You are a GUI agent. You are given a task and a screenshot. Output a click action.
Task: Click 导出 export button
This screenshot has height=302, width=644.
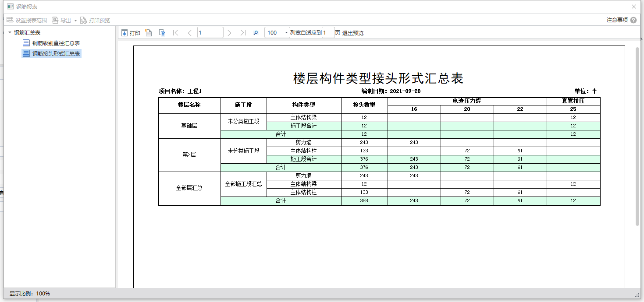click(61, 20)
